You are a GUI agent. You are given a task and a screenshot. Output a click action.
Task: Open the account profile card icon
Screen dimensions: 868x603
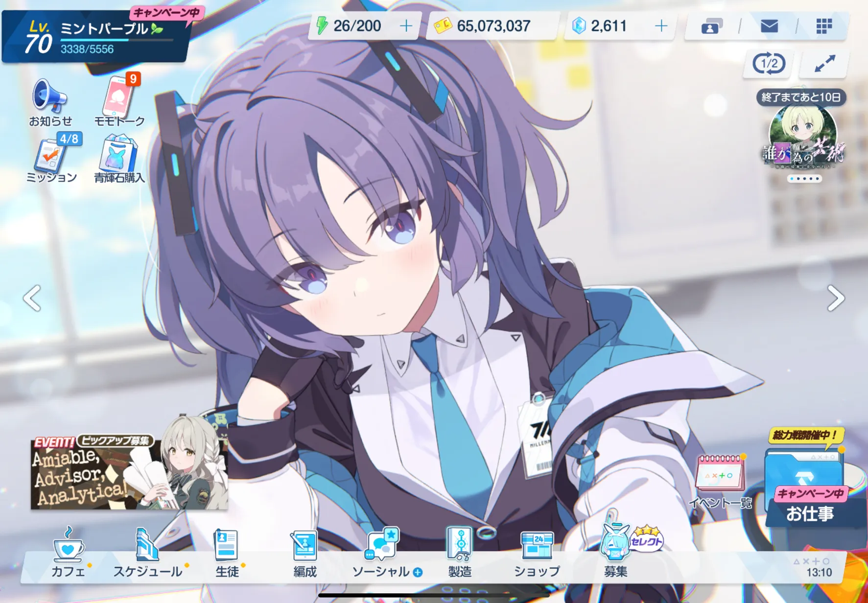[711, 26]
